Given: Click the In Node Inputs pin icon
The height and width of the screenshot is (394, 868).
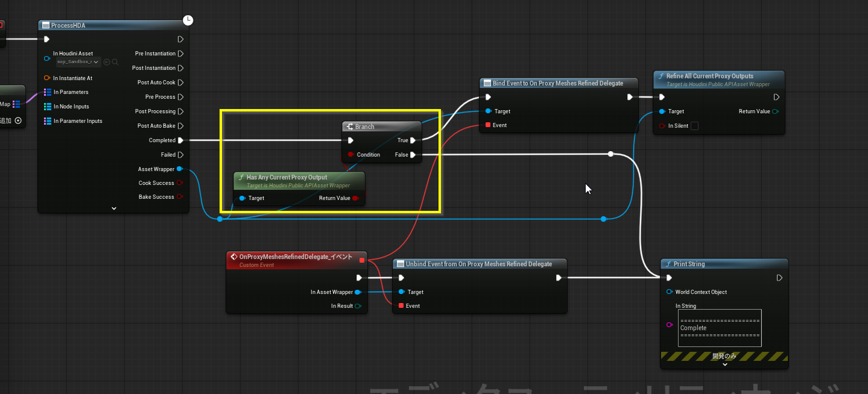Looking at the screenshot, I should [x=48, y=107].
